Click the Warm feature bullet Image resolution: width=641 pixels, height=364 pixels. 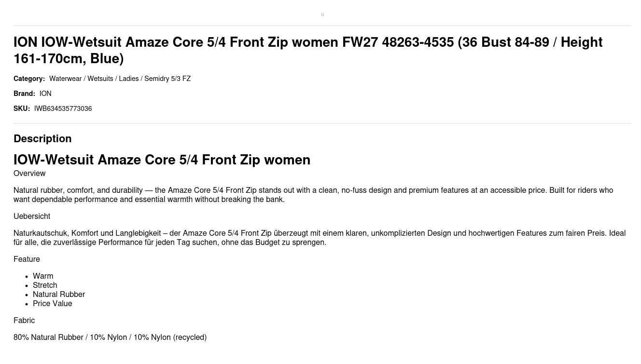pos(43,276)
